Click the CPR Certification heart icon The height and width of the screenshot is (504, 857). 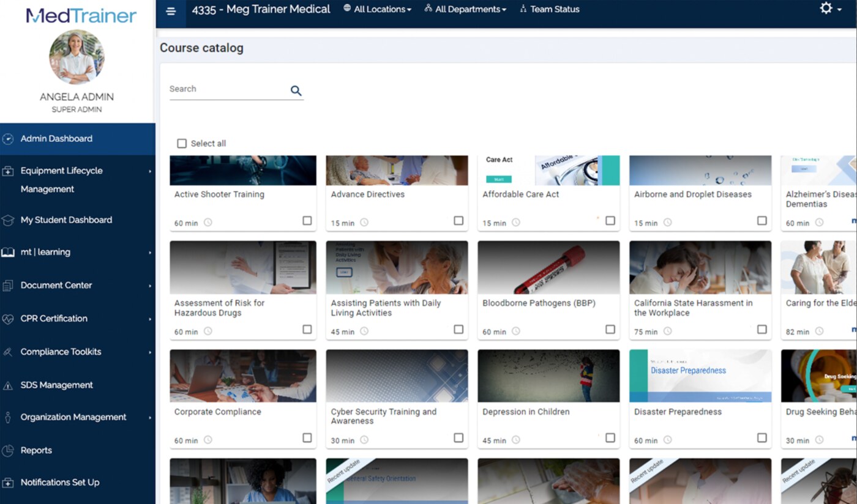pyautogui.click(x=8, y=319)
